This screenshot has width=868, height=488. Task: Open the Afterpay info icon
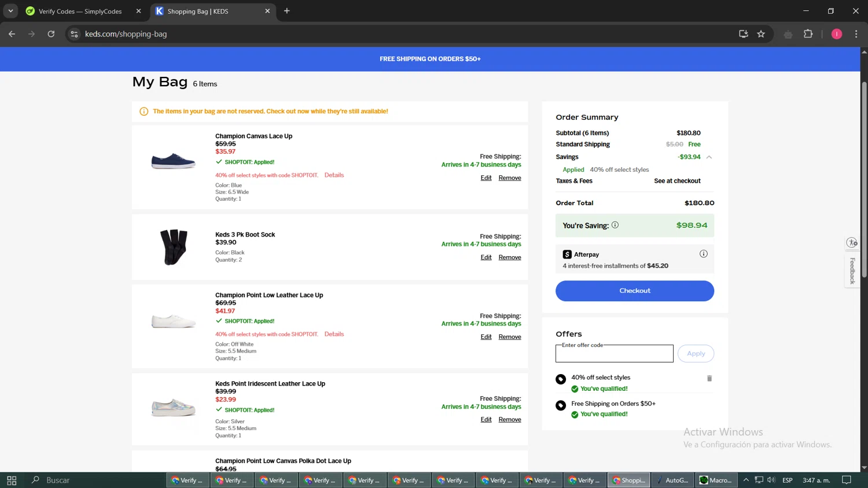tap(703, 254)
